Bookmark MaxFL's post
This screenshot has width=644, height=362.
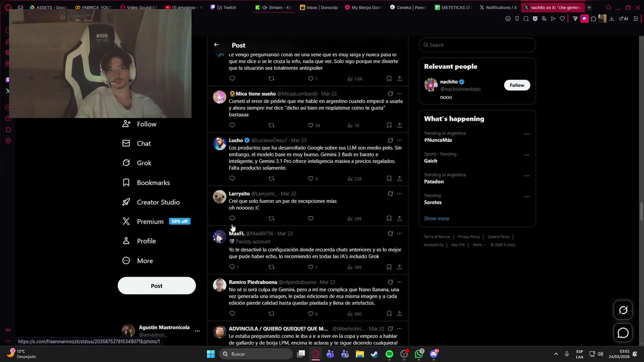(389, 267)
